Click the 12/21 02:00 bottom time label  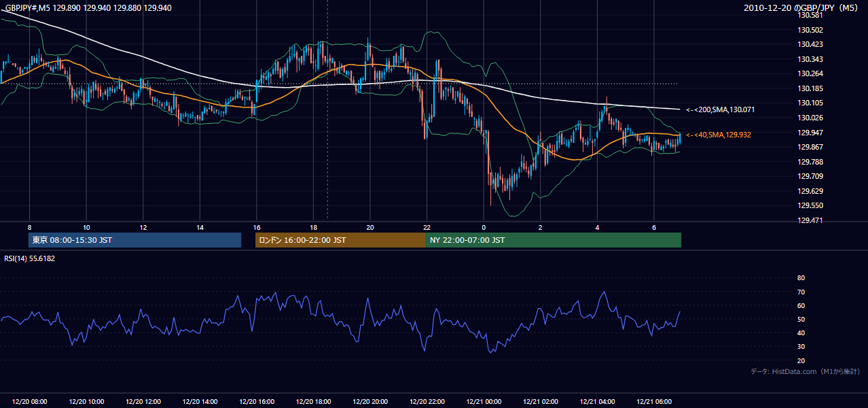click(x=540, y=402)
